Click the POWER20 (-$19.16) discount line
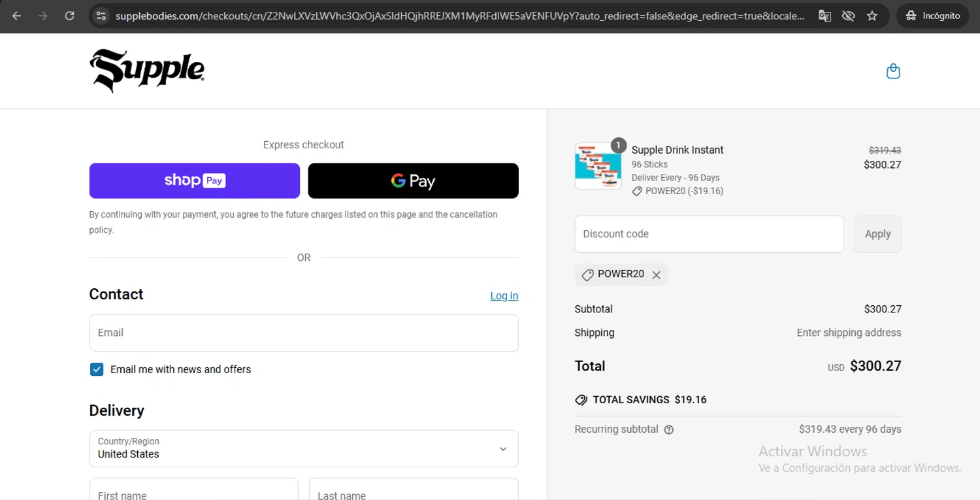 678,192
